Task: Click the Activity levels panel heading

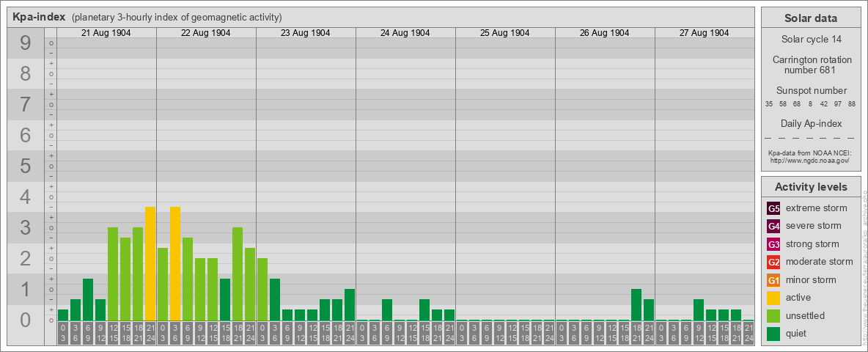Action: click(x=810, y=187)
